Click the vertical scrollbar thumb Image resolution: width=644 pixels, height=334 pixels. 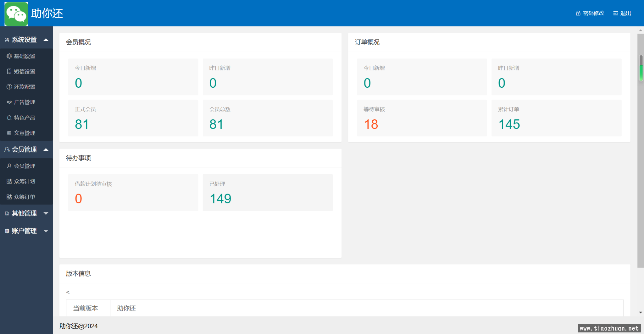pyautogui.click(x=641, y=150)
